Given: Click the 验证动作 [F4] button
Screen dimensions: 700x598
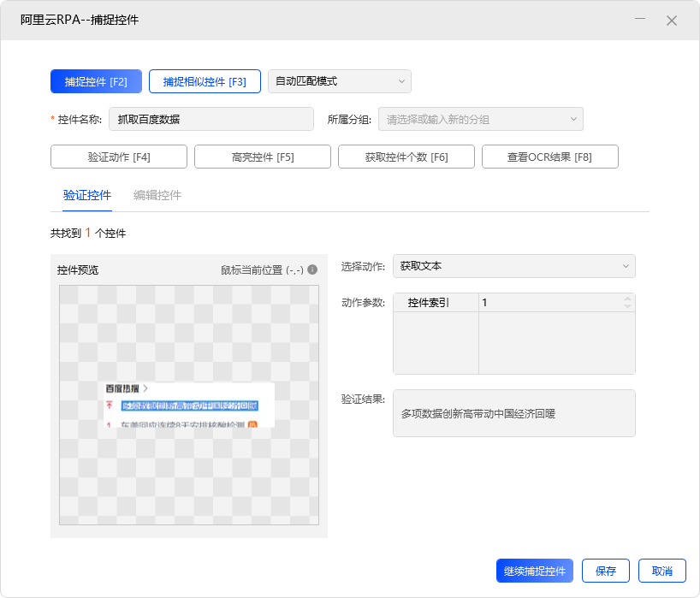Looking at the screenshot, I should pos(119,157).
